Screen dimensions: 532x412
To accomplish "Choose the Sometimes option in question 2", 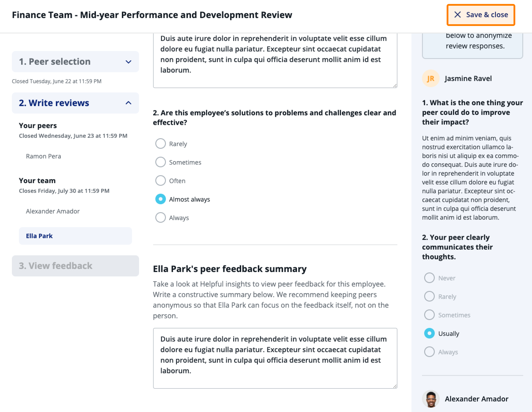I will (x=161, y=162).
